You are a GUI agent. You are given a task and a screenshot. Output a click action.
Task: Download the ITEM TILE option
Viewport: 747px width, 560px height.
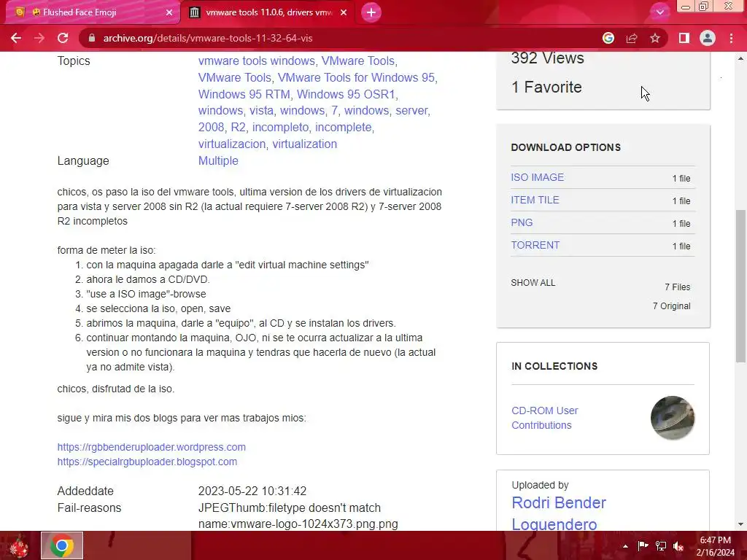pyautogui.click(x=535, y=200)
